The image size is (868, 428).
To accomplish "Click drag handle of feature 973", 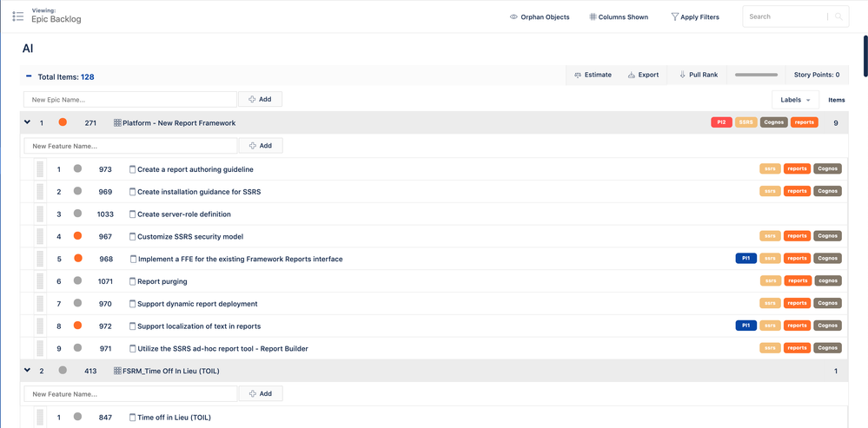I will 40,169.
